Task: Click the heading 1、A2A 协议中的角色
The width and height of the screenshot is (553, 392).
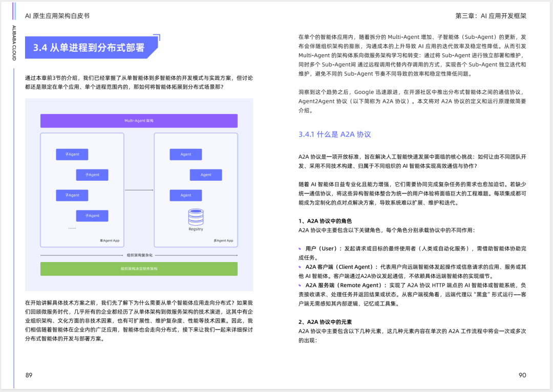Action: click(325, 221)
